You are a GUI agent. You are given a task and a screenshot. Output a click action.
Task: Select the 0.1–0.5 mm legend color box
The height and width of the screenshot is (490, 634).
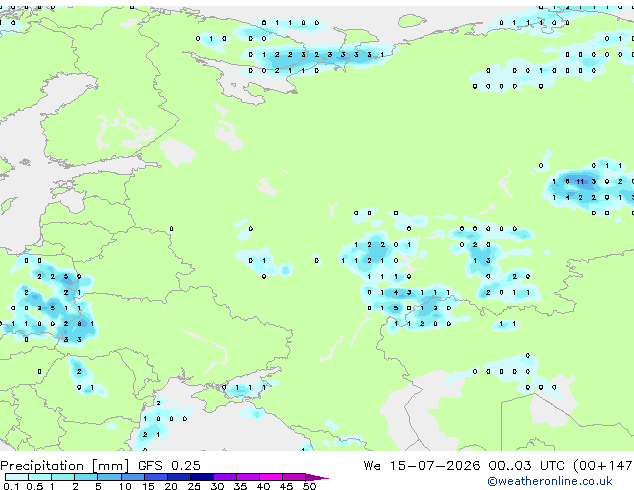[x=17, y=477]
